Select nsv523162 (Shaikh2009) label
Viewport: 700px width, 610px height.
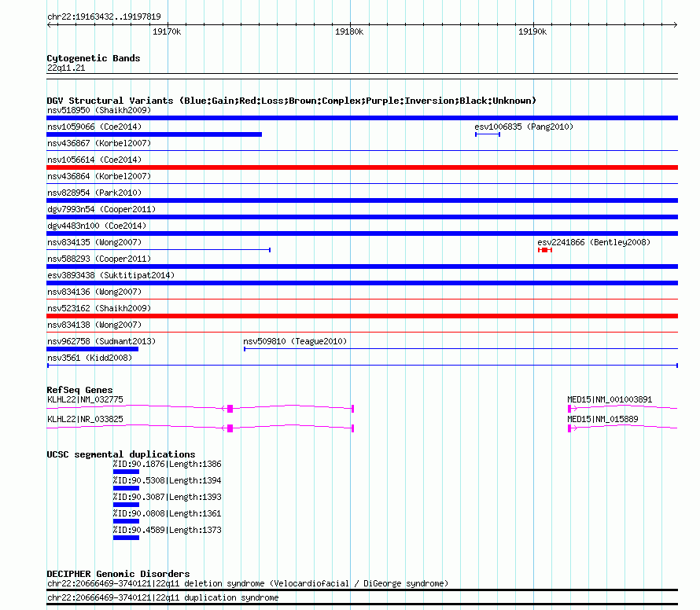99,308
